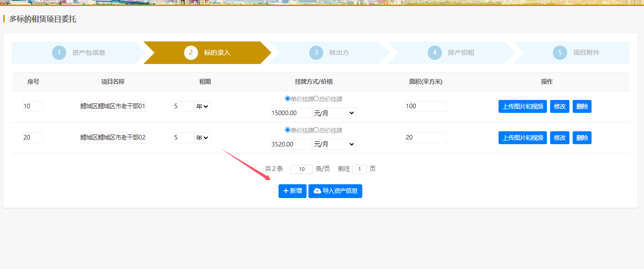
Task: Click step circle 3 转出方
Action: [x=316, y=53]
